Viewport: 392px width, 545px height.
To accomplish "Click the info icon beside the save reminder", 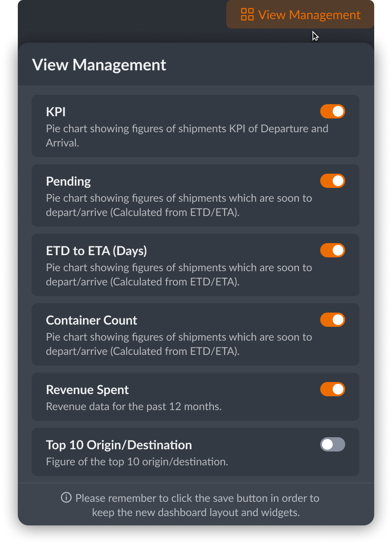I will (x=66, y=498).
